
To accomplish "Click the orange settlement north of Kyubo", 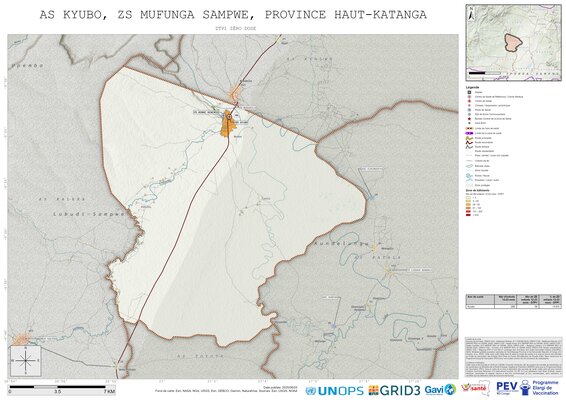I will (235, 93).
